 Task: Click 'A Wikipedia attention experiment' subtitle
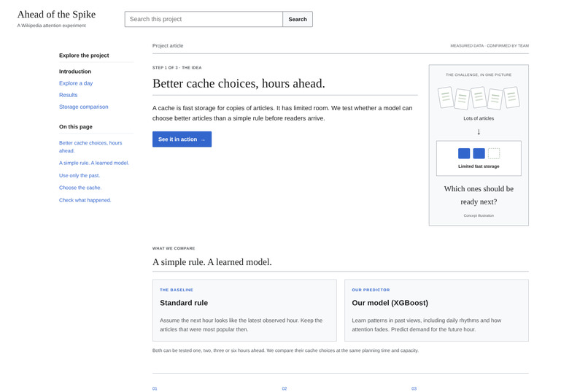click(x=51, y=26)
